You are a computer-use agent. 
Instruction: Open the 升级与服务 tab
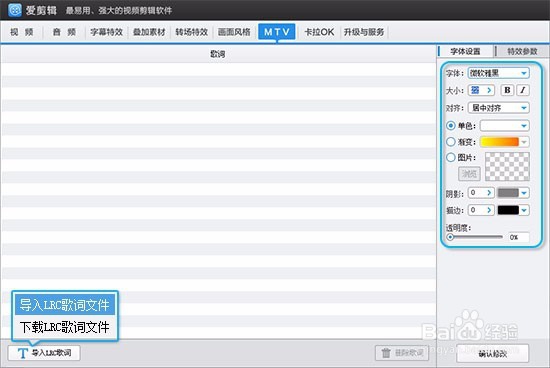[x=364, y=32]
